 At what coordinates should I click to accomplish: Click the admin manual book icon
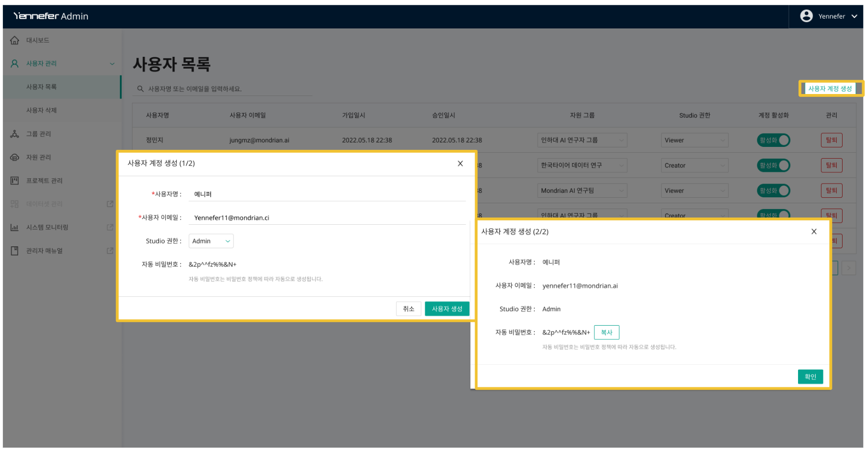[15, 251]
